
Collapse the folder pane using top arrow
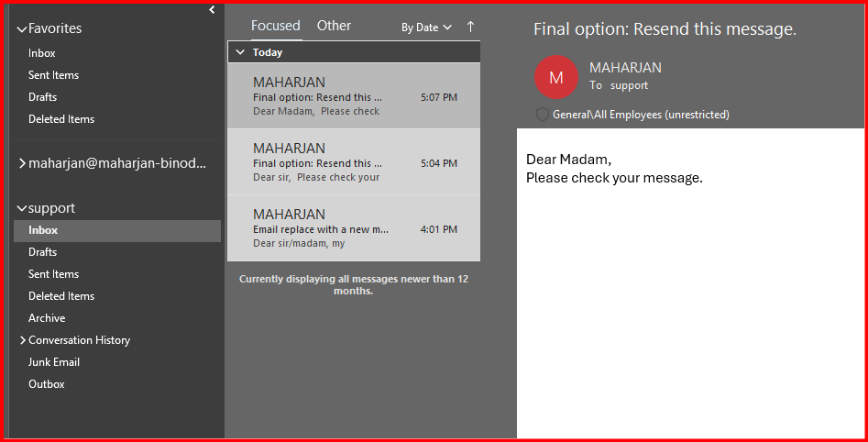(212, 10)
